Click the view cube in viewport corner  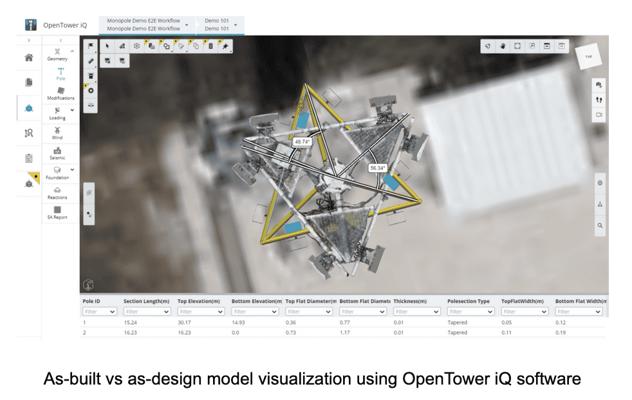tap(589, 56)
